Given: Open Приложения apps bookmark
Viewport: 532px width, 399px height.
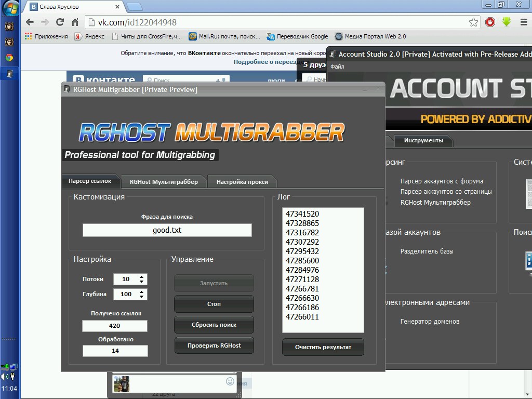Looking at the screenshot, I should (x=46, y=36).
